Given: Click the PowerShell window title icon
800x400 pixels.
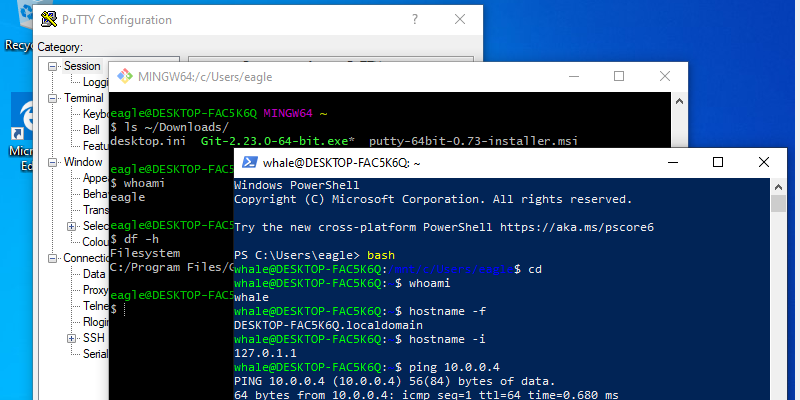Looking at the screenshot, I should (249, 162).
